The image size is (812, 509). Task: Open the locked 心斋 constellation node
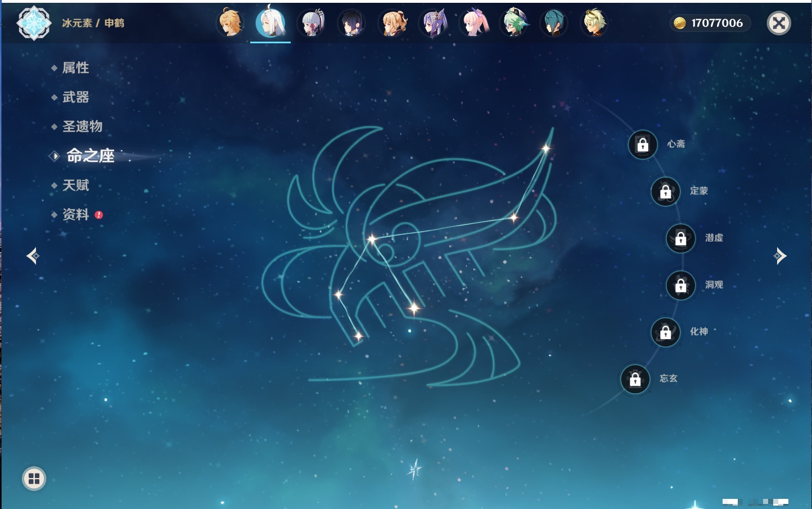pyautogui.click(x=643, y=145)
